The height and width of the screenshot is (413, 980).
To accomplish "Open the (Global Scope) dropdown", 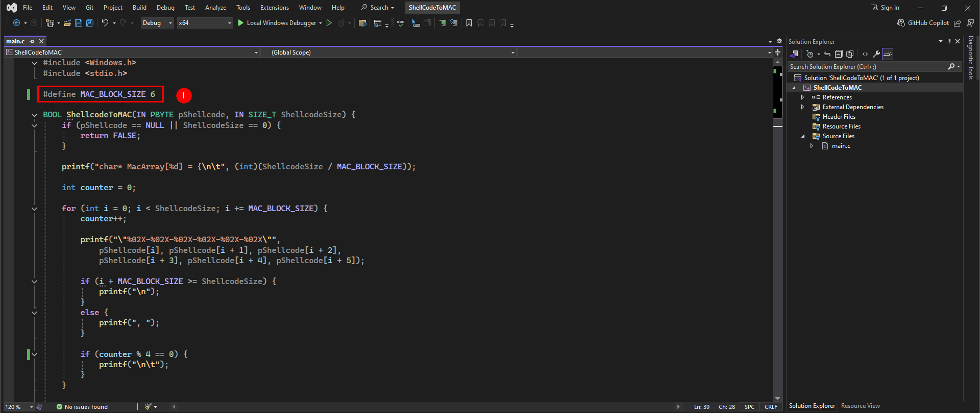I will [390, 53].
